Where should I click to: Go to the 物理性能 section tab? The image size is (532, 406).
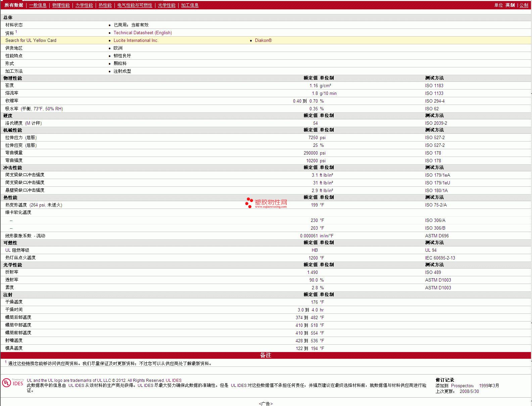coord(61,5)
